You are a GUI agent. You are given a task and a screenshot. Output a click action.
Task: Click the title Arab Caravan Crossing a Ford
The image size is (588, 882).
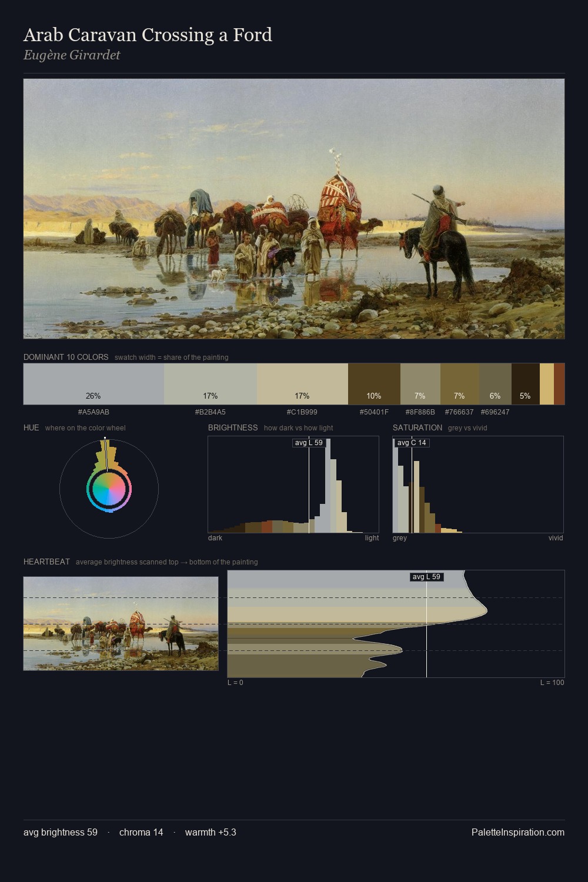point(148,35)
